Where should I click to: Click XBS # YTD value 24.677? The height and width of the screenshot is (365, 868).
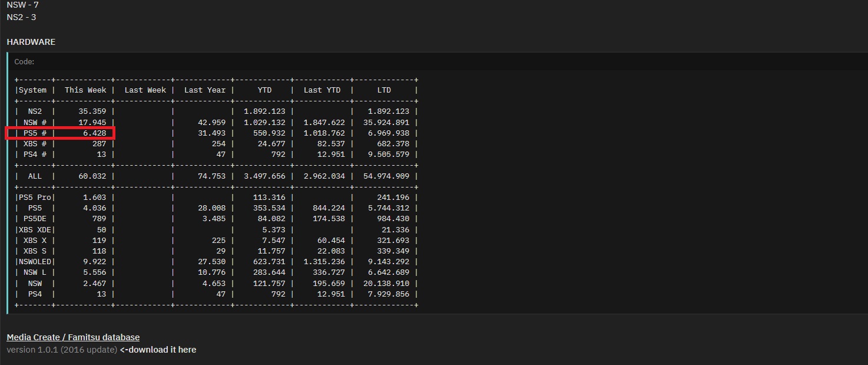click(x=271, y=144)
